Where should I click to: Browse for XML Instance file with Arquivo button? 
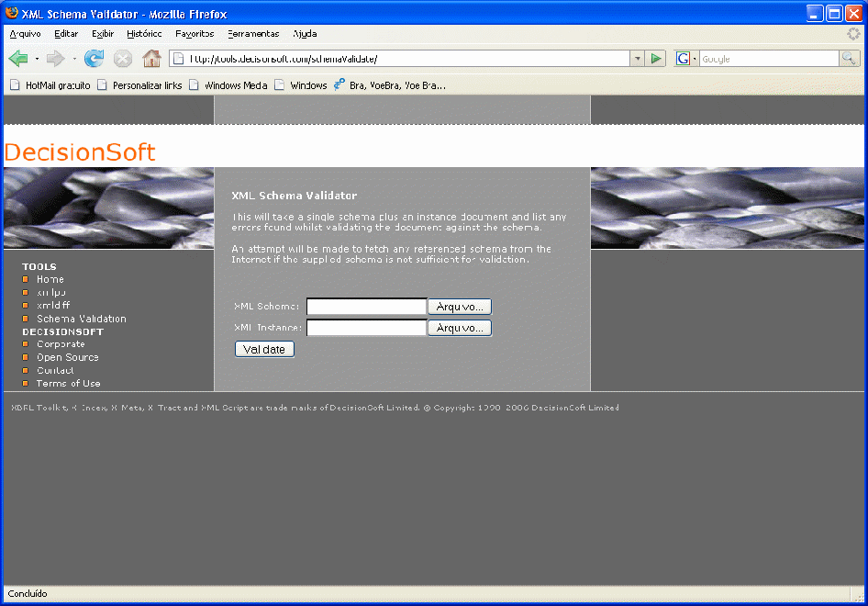(460, 328)
